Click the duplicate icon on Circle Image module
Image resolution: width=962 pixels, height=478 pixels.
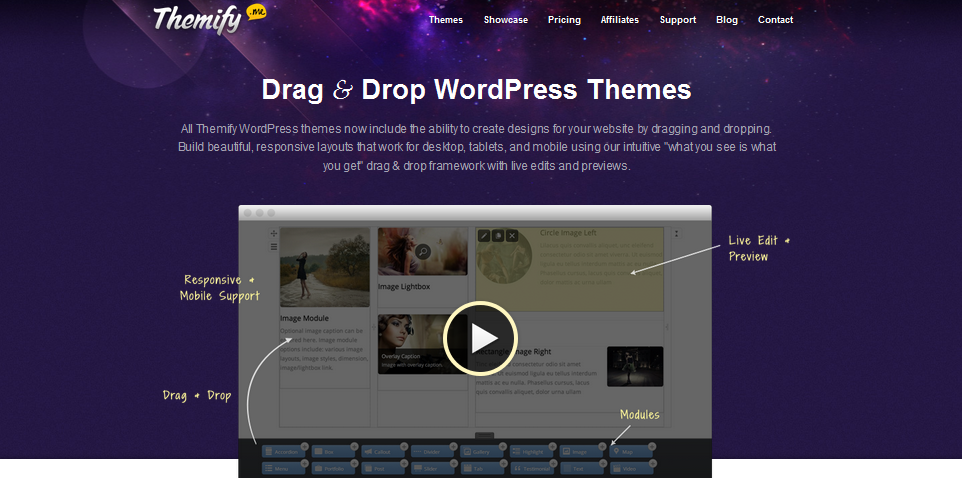pyautogui.click(x=498, y=235)
